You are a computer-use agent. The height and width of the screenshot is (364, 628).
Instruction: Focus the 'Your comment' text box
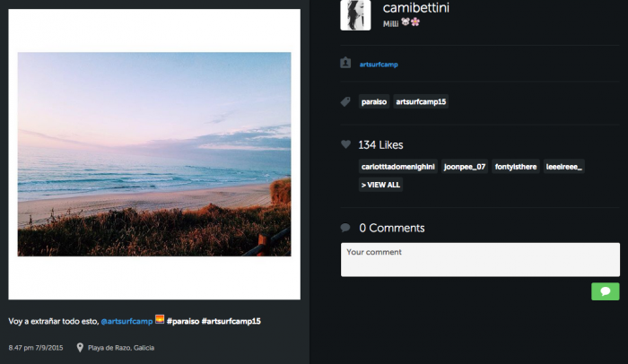point(480,259)
